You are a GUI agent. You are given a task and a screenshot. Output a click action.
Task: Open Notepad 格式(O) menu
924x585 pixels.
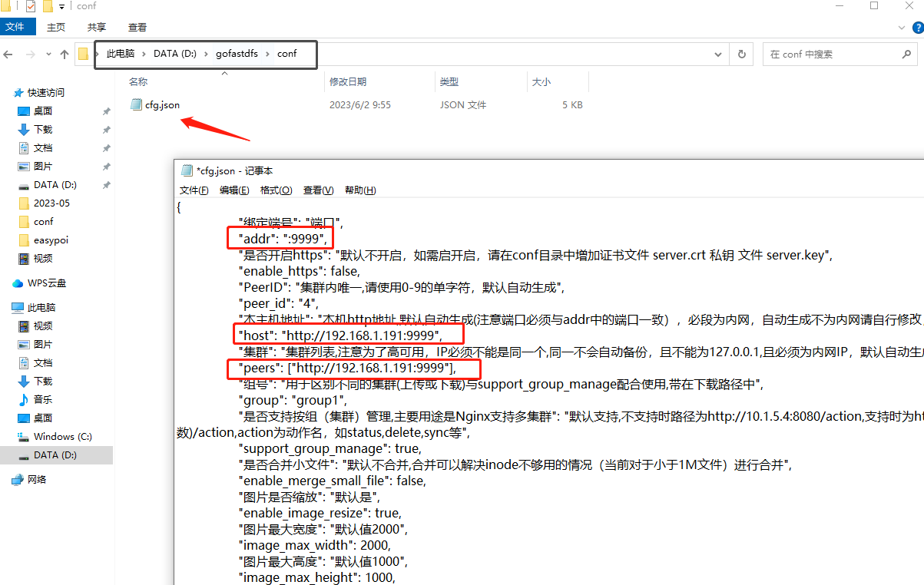[276, 190]
